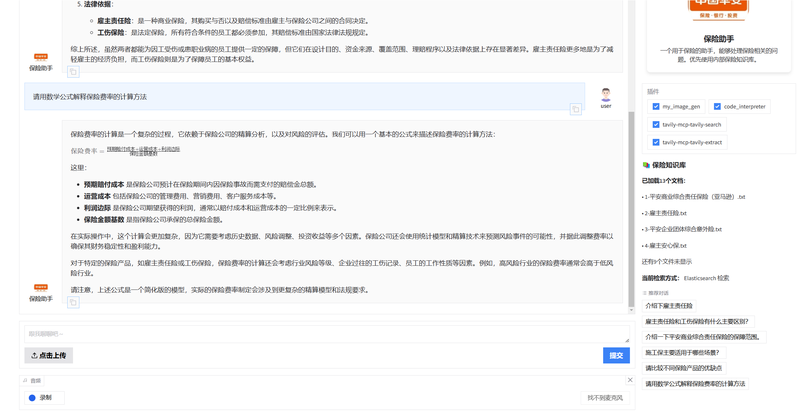The image size is (800, 414).
Task: Close the audio recording panel
Action: 630,380
